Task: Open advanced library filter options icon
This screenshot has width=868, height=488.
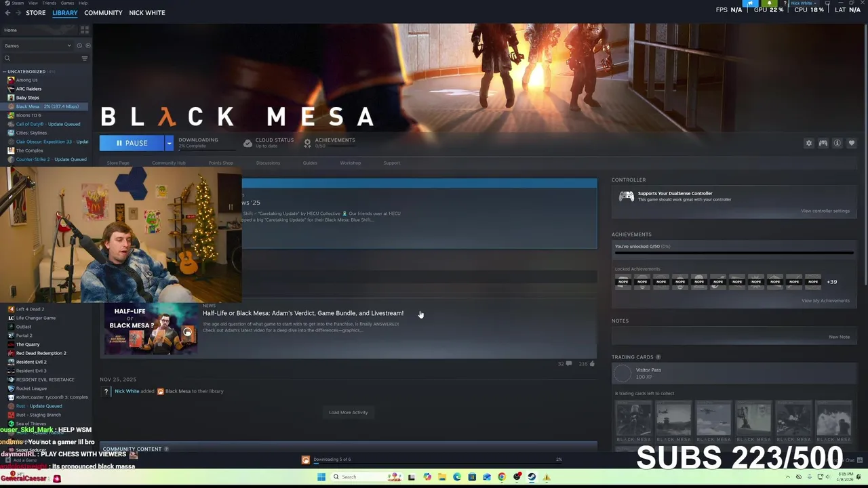Action: click(85, 58)
